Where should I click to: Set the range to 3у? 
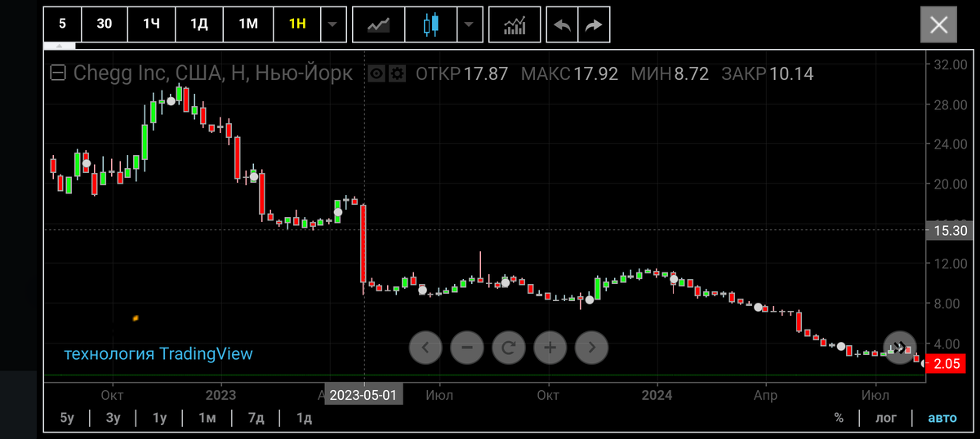113,418
